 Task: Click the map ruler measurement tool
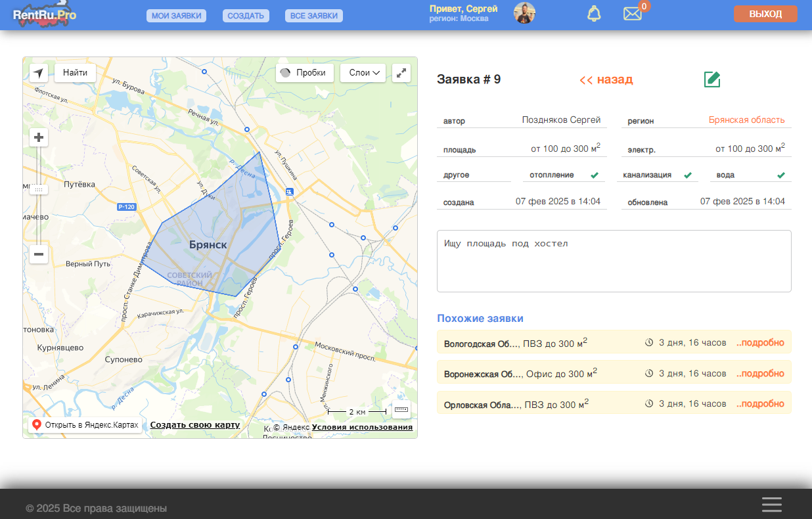(401, 410)
